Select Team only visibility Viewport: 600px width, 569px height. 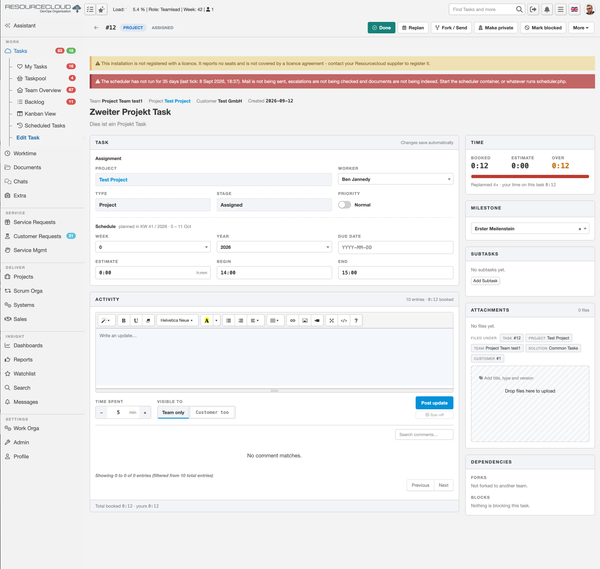(173, 412)
